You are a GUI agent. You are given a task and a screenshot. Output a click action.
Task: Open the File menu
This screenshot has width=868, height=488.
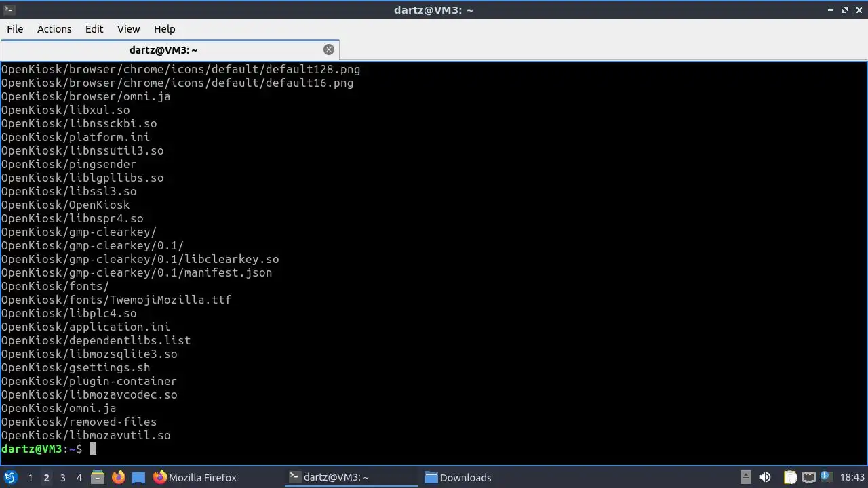[x=15, y=29]
